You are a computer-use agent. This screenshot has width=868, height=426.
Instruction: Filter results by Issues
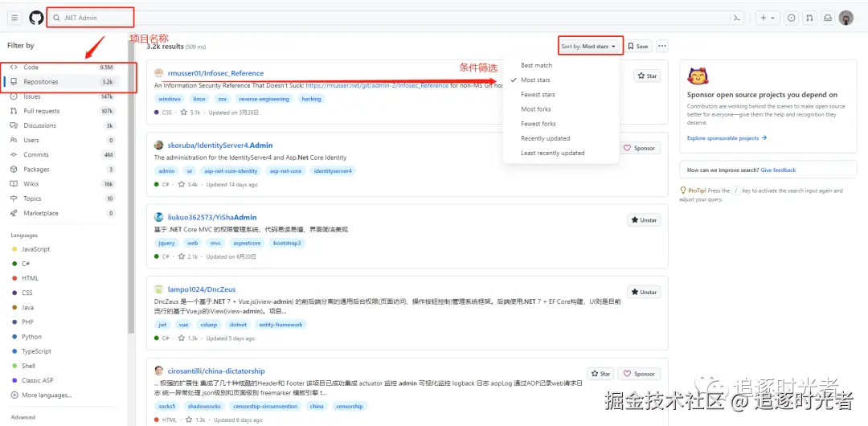(x=62, y=96)
